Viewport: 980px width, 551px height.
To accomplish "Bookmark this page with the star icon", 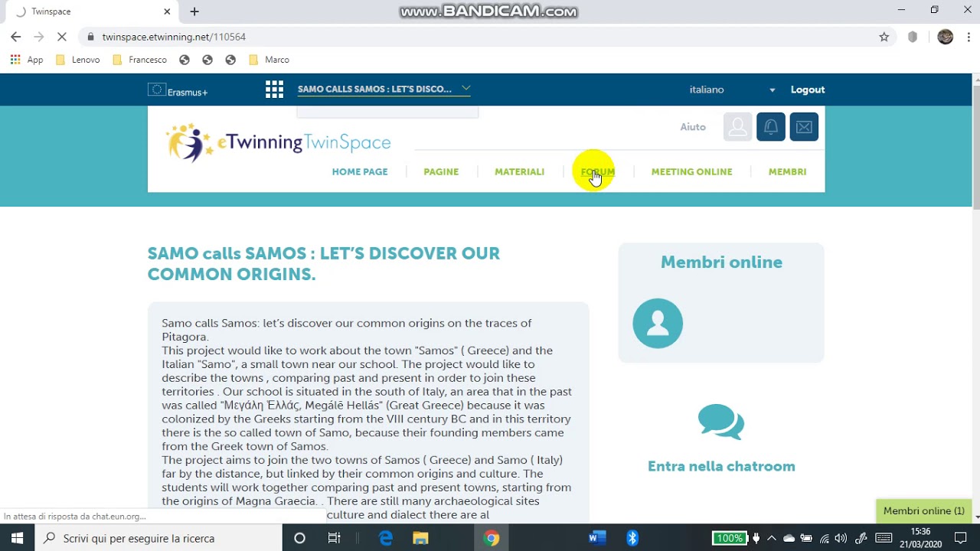I will point(884,37).
